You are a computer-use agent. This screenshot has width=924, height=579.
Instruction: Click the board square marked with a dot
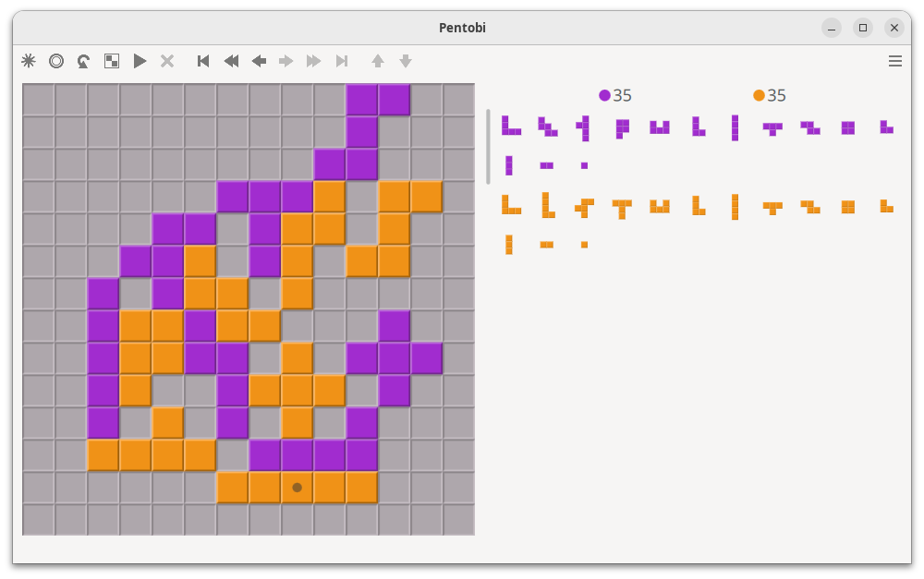297,488
